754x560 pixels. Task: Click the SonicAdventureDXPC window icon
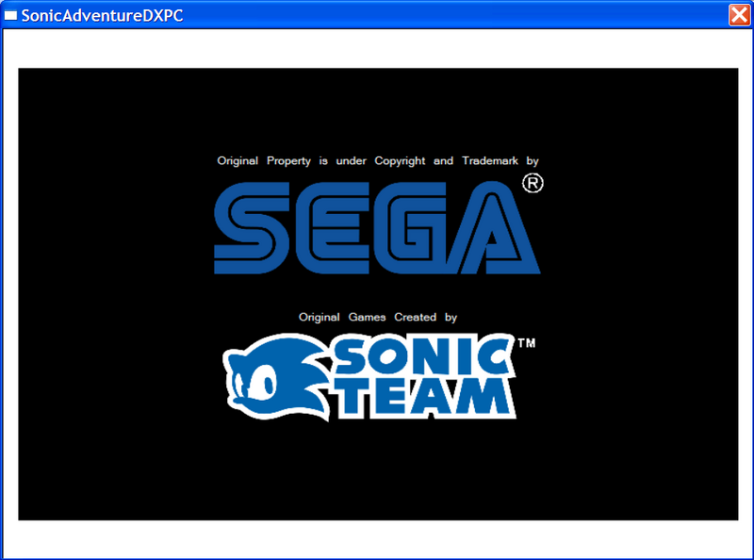[x=11, y=15]
